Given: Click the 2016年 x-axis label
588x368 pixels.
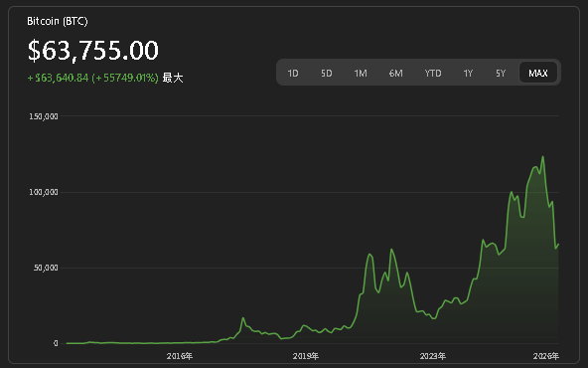Looking at the screenshot, I should pos(180,356).
